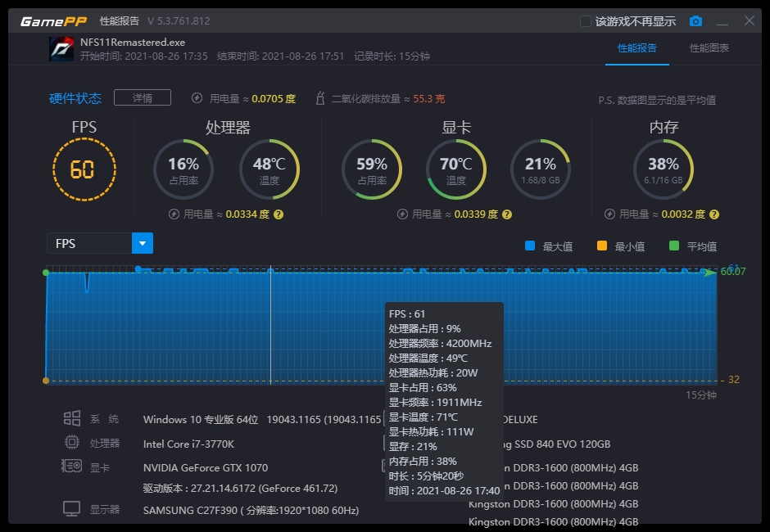Click NVIDIA GeForce GTX 1070 text
The image size is (770, 532).
[206, 467]
